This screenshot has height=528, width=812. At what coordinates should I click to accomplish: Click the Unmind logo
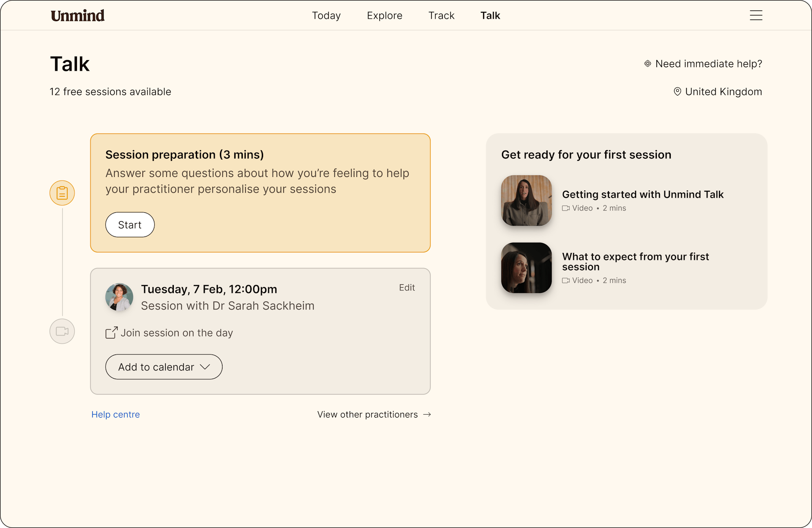point(78,16)
